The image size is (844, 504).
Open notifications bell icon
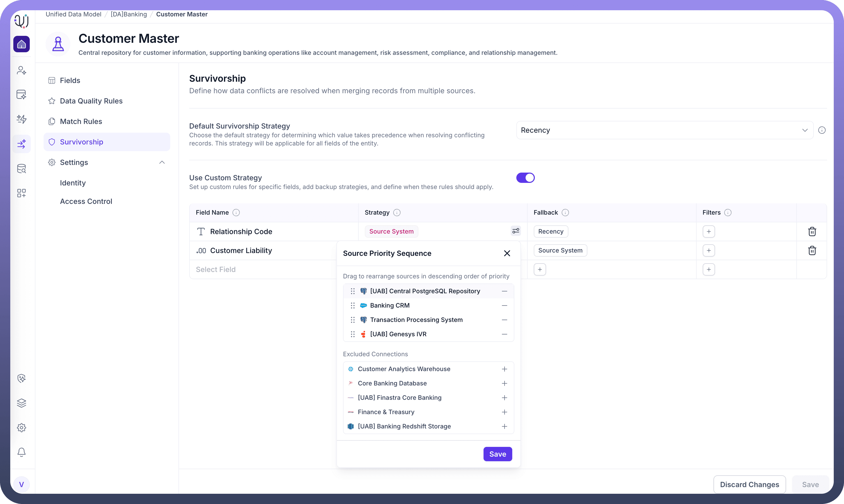(22, 452)
